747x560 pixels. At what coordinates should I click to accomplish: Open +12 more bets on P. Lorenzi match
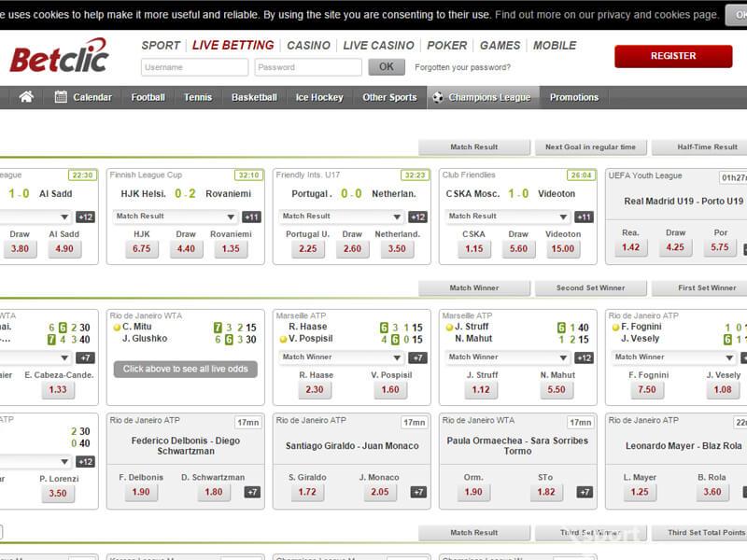[86, 461]
